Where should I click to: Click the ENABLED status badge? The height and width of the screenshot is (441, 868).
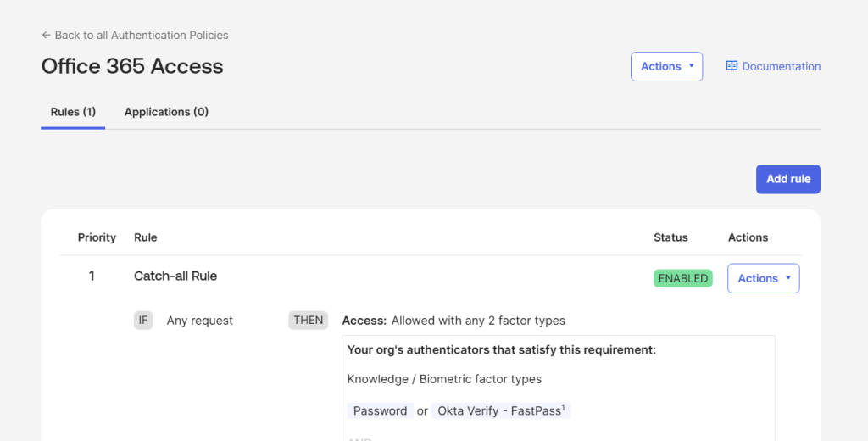(x=682, y=278)
